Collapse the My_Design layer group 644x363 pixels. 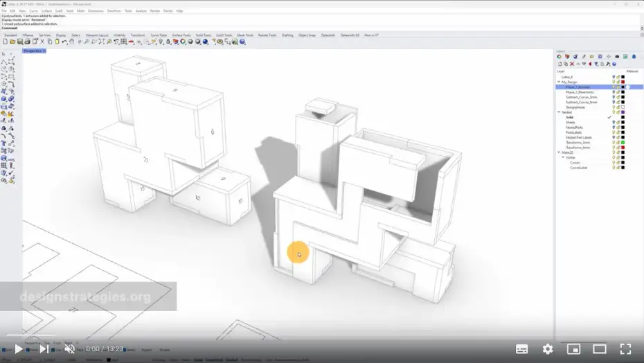559,82
